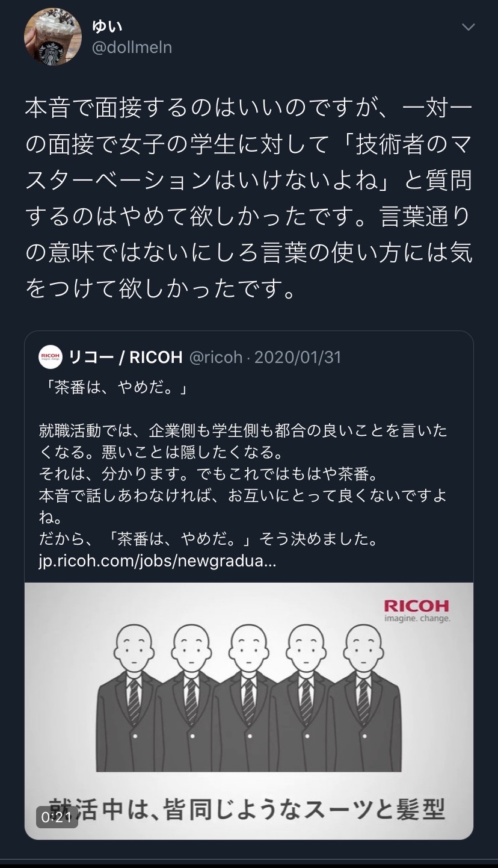Tap the ゆい display name
The width and height of the screenshot is (498, 868).
tap(108, 26)
